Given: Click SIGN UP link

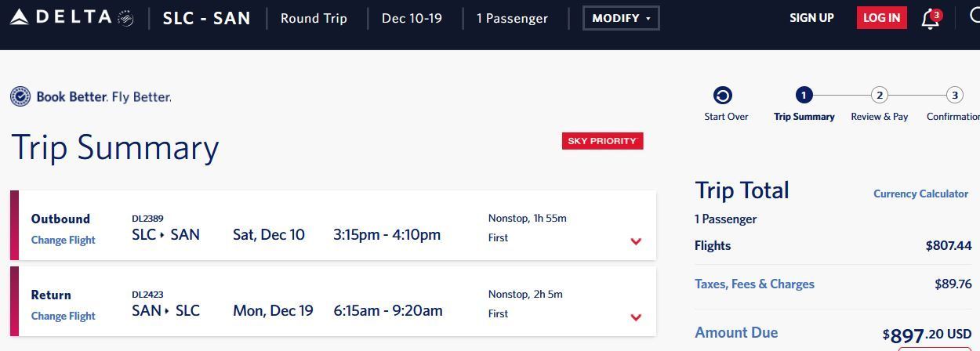Looking at the screenshot, I should click(x=811, y=18).
